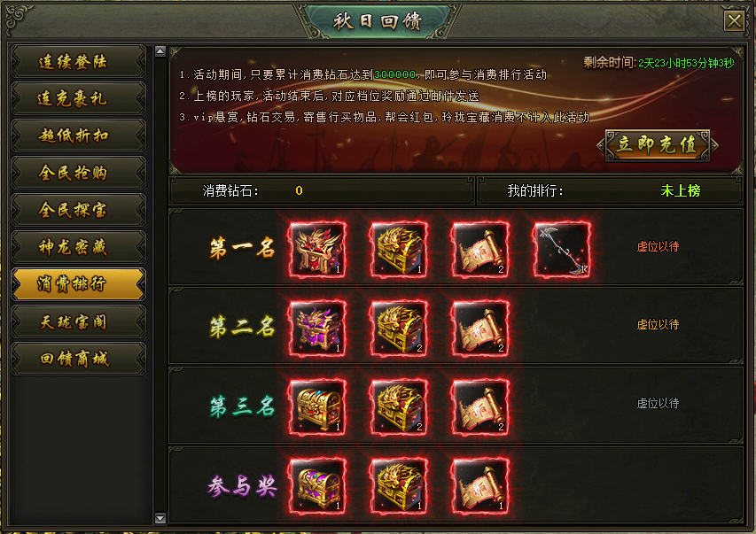Open the 天珑宝阁 tab

pyautogui.click(x=78, y=321)
